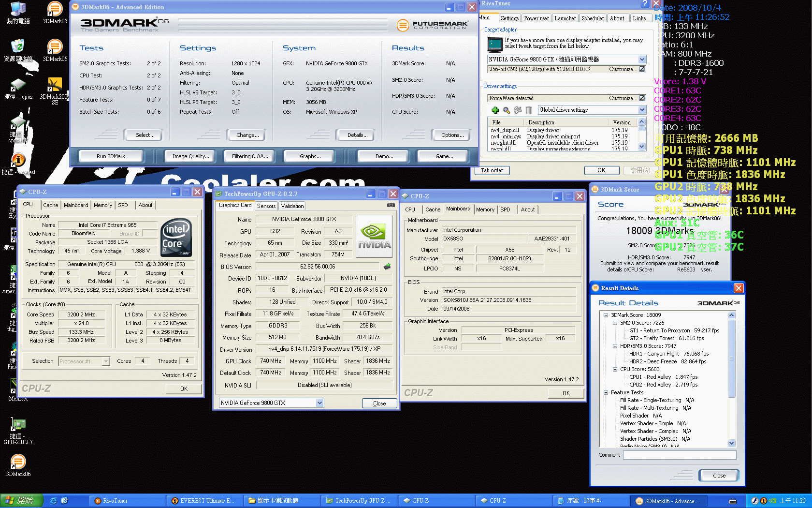Collapse the SM2.0 Score: 7226 node
812x508 pixels.
(x=615, y=323)
